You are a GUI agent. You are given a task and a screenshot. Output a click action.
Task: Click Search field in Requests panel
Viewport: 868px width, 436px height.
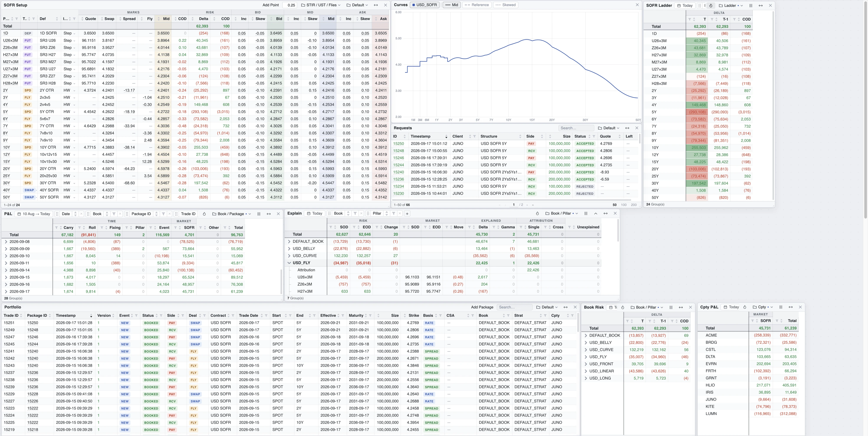[x=576, y=128]
